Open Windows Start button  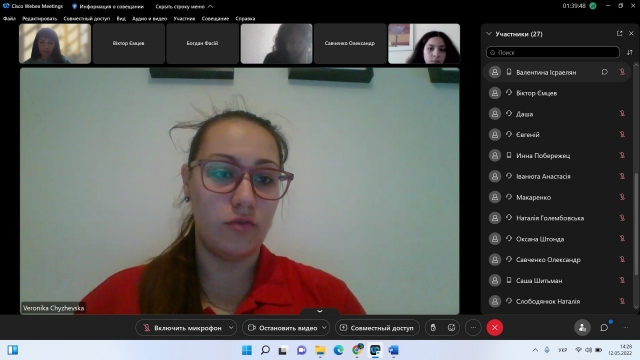[247, 350]
